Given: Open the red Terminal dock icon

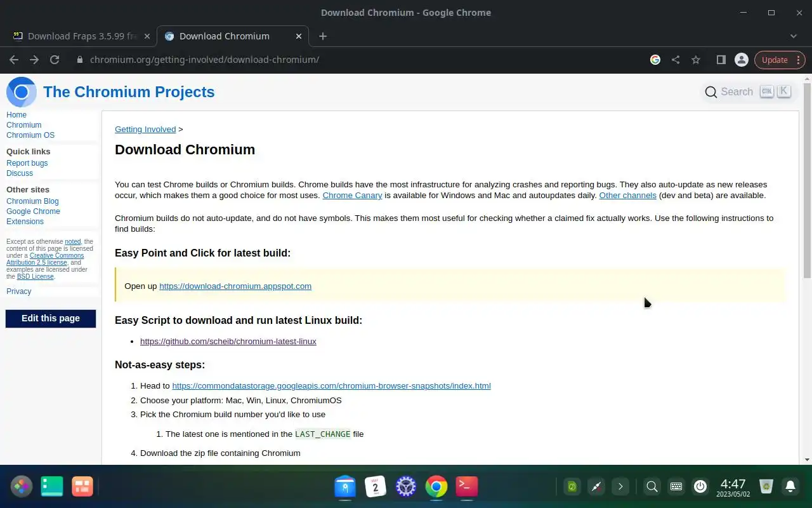Looking at the screenshot, I should pos(467,486).
